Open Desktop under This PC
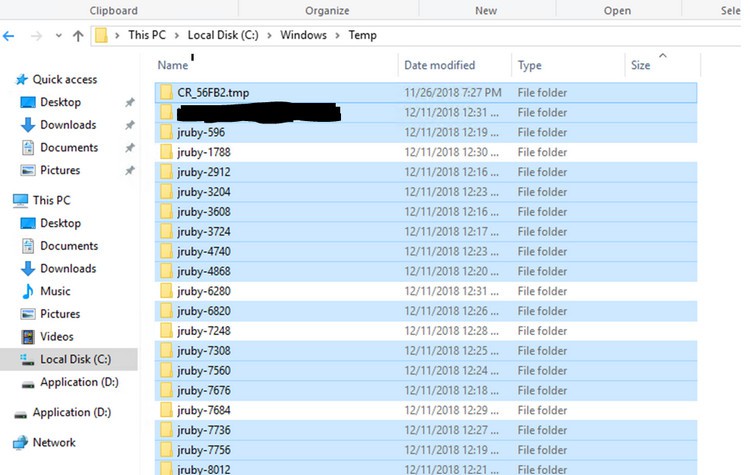 point(60,223)
